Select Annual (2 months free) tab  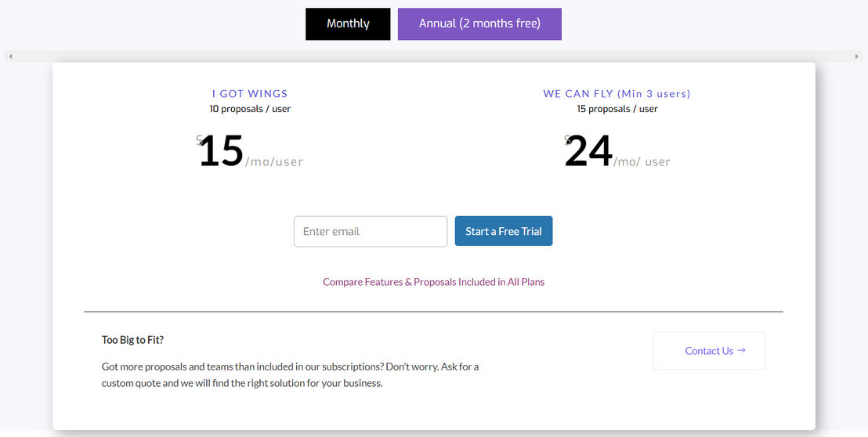click(479, 23)
